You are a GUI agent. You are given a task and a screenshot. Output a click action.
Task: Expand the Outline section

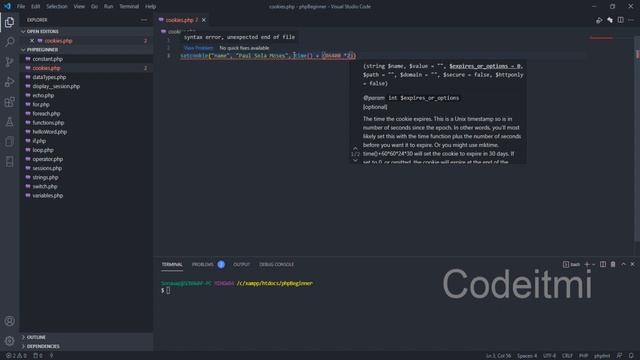tap(33, 337)
